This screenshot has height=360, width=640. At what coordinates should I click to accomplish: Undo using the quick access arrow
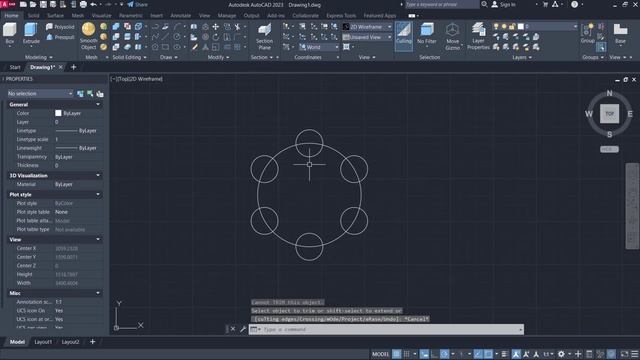(93, 4)
